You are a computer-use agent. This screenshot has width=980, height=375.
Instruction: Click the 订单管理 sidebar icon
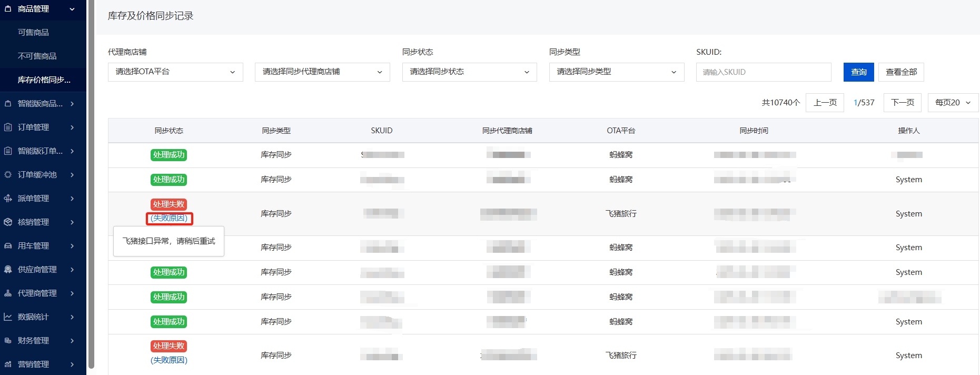8,127
